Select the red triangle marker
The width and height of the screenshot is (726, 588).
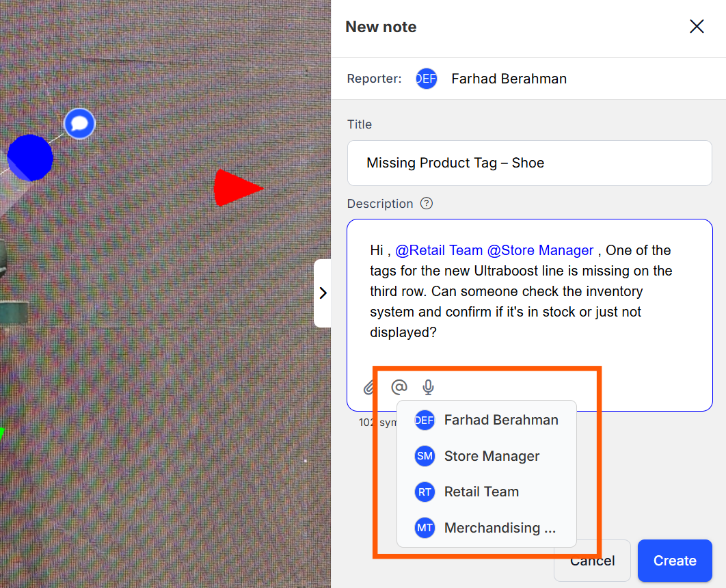234,188
